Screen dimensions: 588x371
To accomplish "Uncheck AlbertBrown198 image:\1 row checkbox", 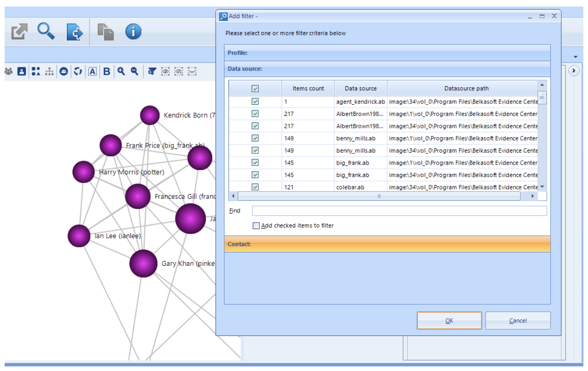I will [x=255, y=114].
